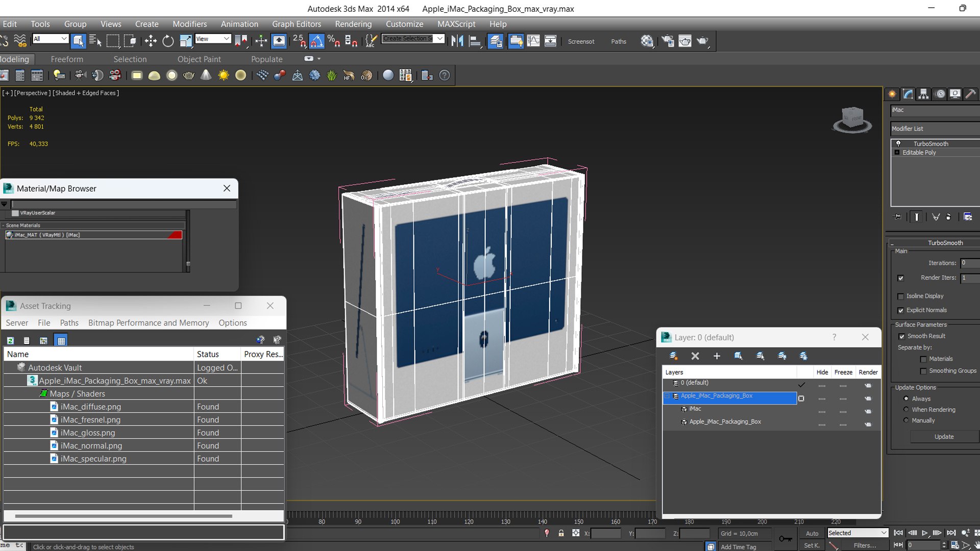980x551 pixels.
Task: Enable the Isoline Display checkbox
Action: pos(901,296)
